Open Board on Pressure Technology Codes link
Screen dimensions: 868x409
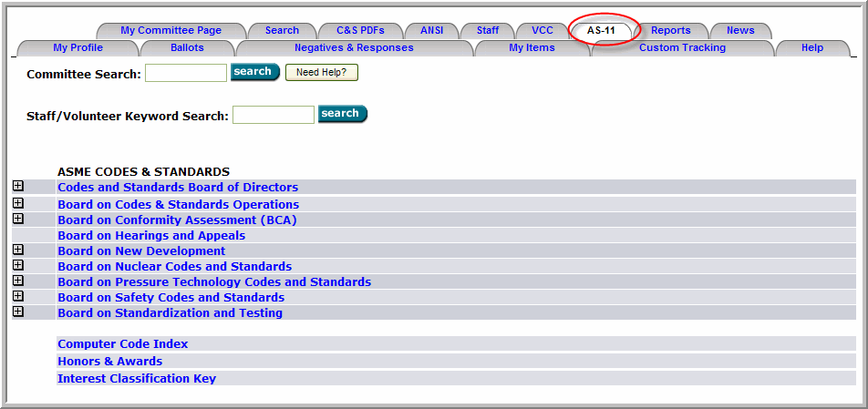click(215, 281)
